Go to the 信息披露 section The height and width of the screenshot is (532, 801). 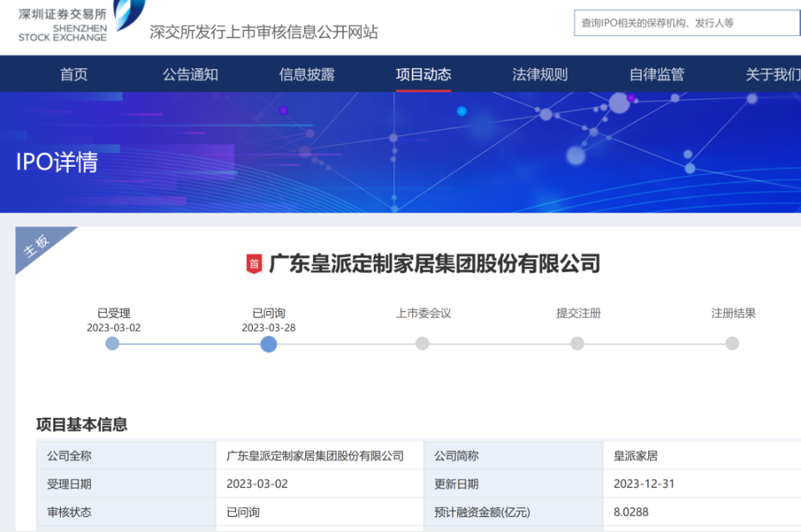(307, 74)
